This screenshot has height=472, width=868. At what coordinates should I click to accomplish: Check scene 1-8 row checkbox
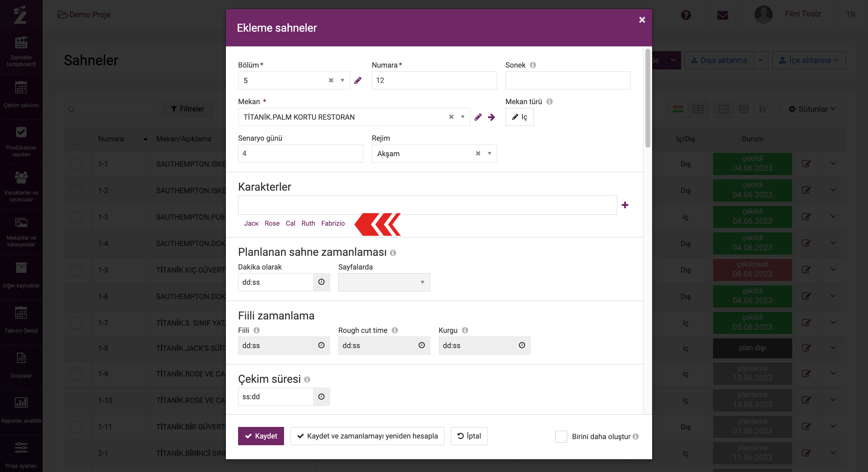76,348
